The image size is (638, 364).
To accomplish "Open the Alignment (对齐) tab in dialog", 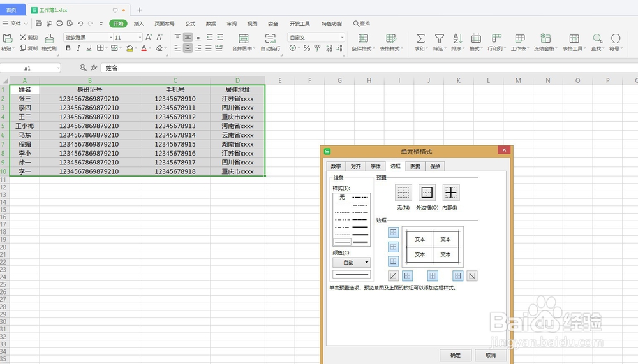I will pyautogui.click(x=355, y=166).
